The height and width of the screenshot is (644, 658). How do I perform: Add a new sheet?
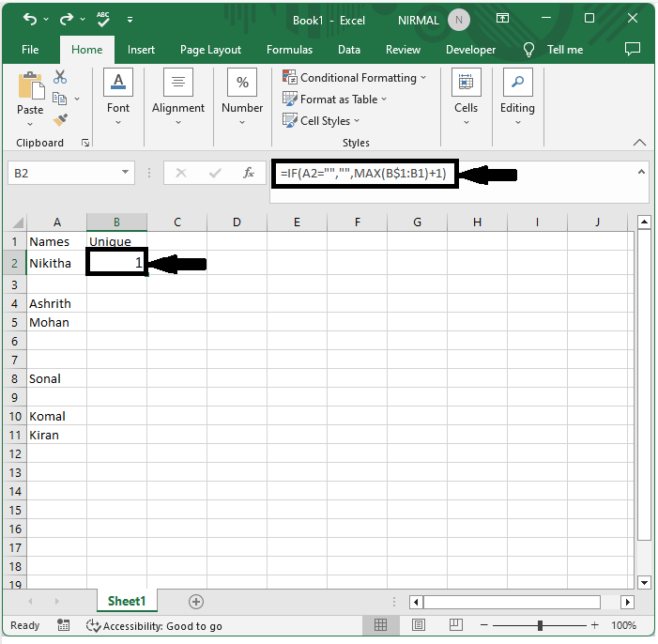196,602
